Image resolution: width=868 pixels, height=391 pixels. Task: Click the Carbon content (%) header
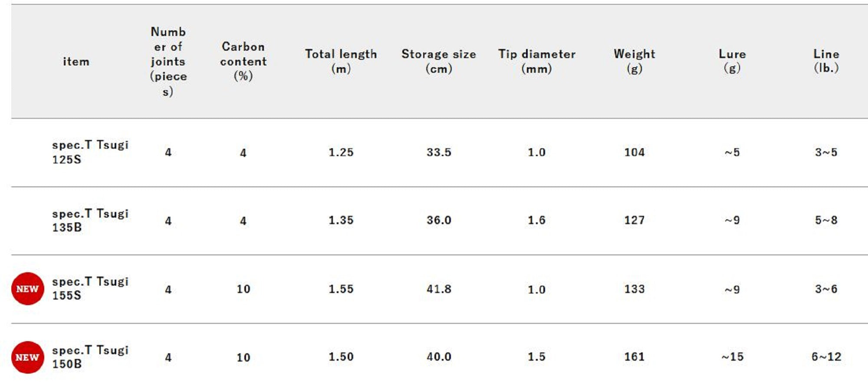pyautogui.click(x=243, y=61)
